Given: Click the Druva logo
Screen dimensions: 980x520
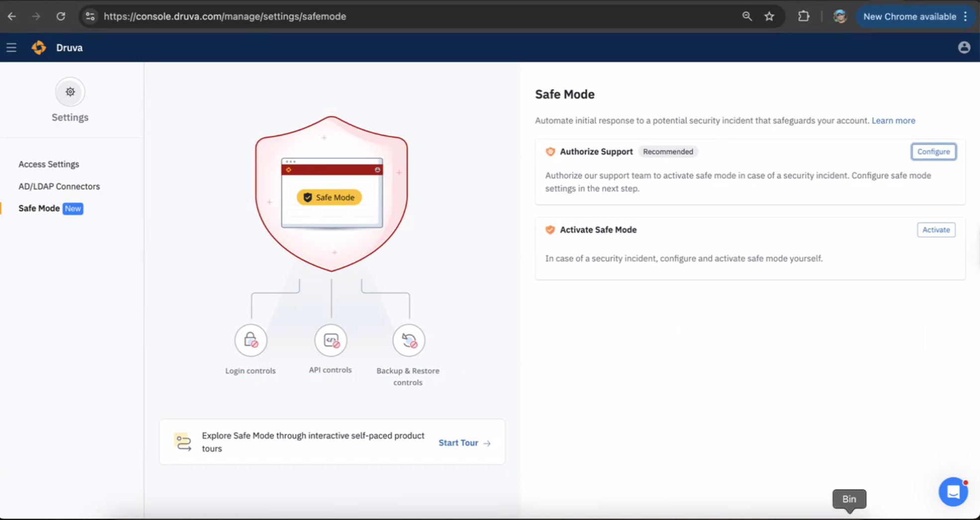Looking at the screenshot, I should (39, 47).
